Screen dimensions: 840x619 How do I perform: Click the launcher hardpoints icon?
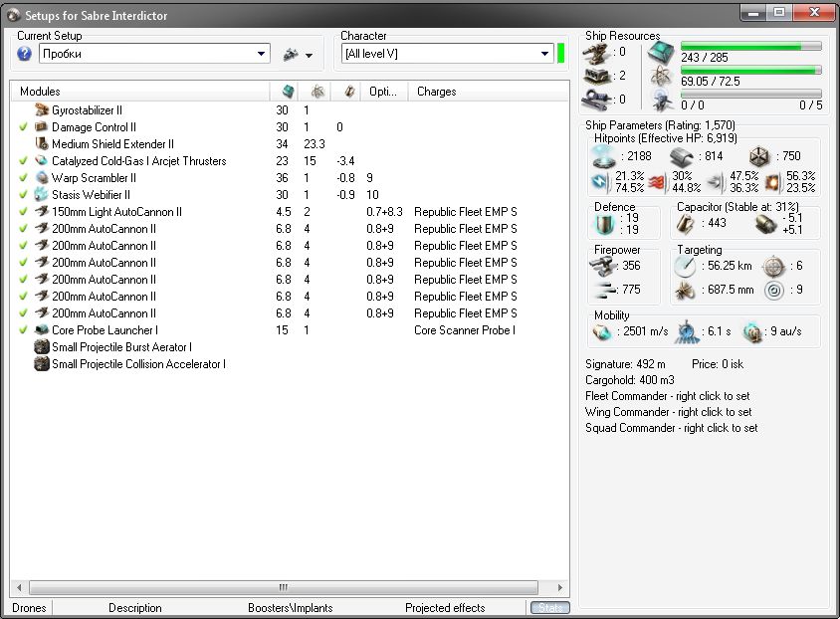pos(595,76)
